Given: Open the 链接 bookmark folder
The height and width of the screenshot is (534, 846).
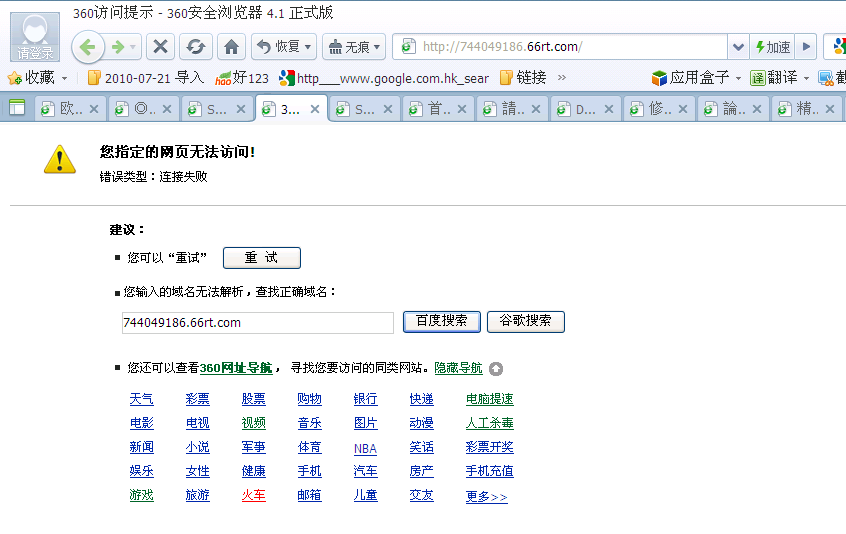Looking at the screenshot, I should [523, 78].
